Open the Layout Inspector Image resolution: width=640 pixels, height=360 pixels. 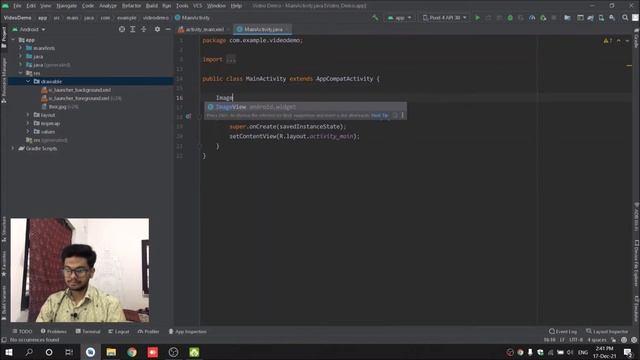[607, 331]
